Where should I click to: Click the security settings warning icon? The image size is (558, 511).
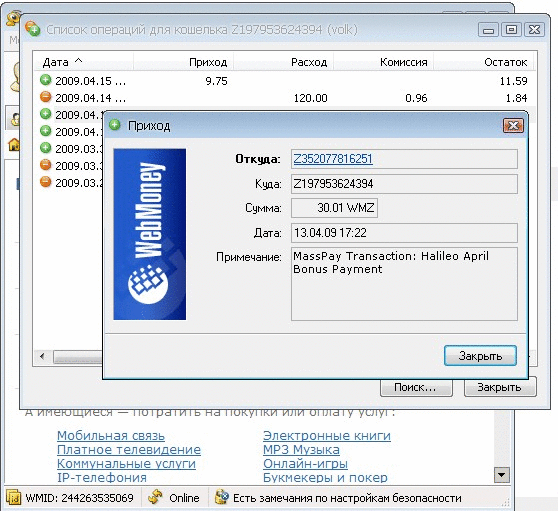click(221, 497)
